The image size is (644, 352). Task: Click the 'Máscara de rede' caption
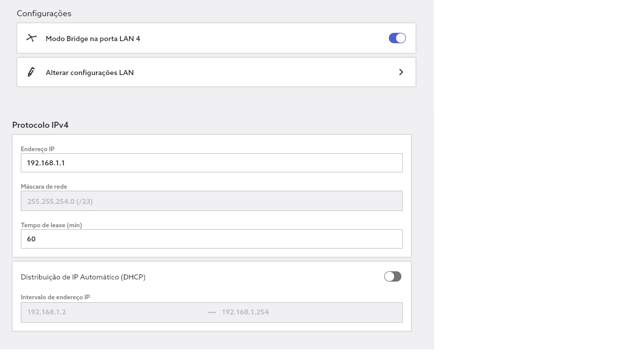pyautogui.click(x=44, y=187)
